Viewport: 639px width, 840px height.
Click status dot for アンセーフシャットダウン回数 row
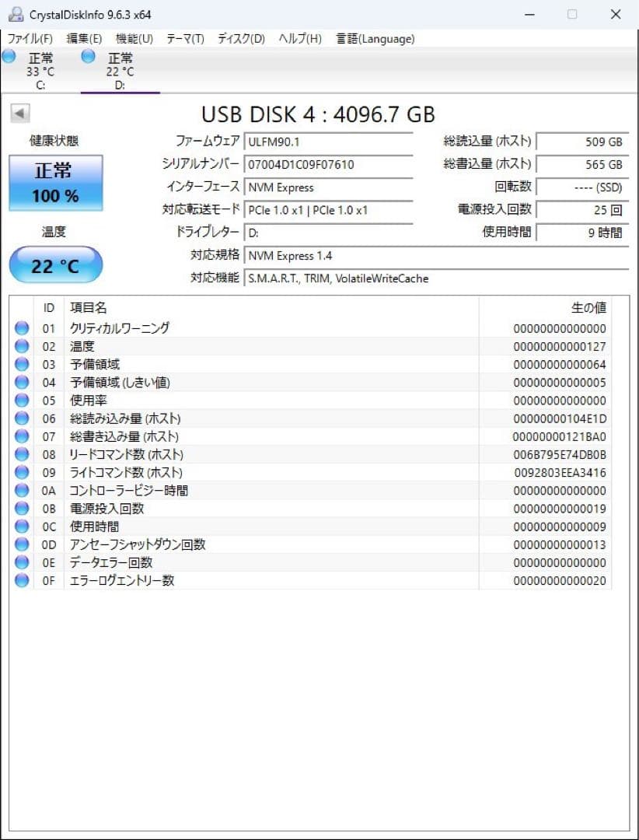coord(22,544)
